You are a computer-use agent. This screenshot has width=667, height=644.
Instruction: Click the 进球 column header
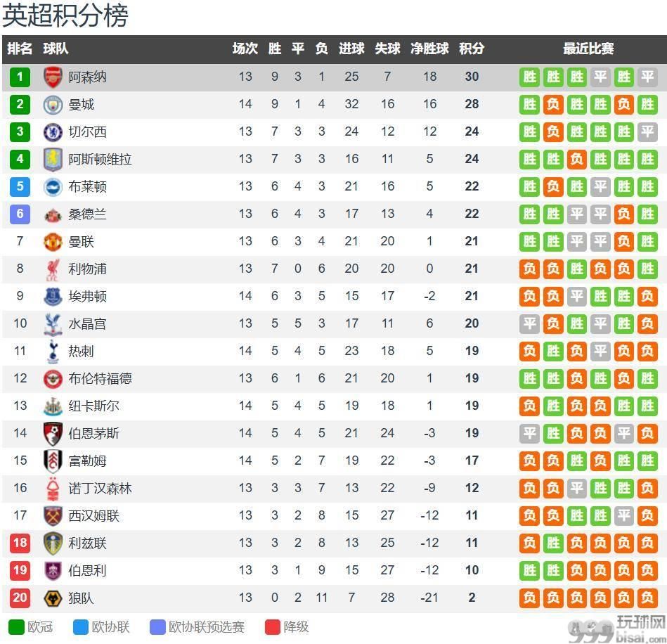351,49
